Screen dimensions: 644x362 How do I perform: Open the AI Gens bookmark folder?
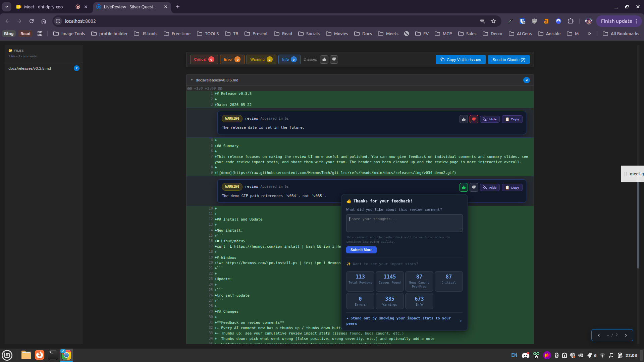coord(520,34)
